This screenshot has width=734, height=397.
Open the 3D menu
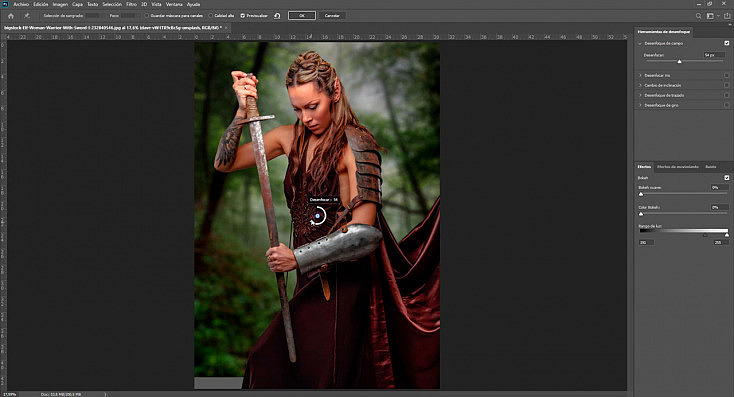[144, 4]
